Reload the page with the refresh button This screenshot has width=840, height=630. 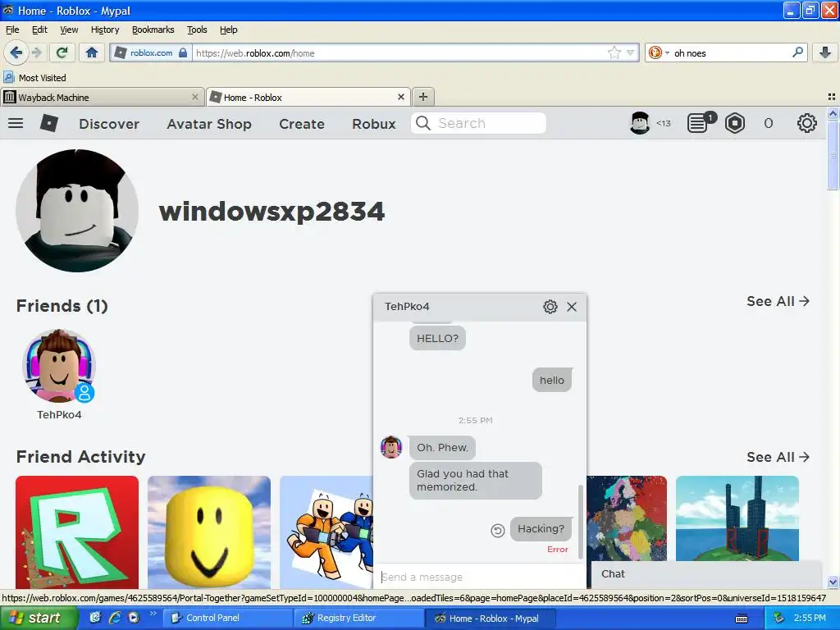[62, 52]
